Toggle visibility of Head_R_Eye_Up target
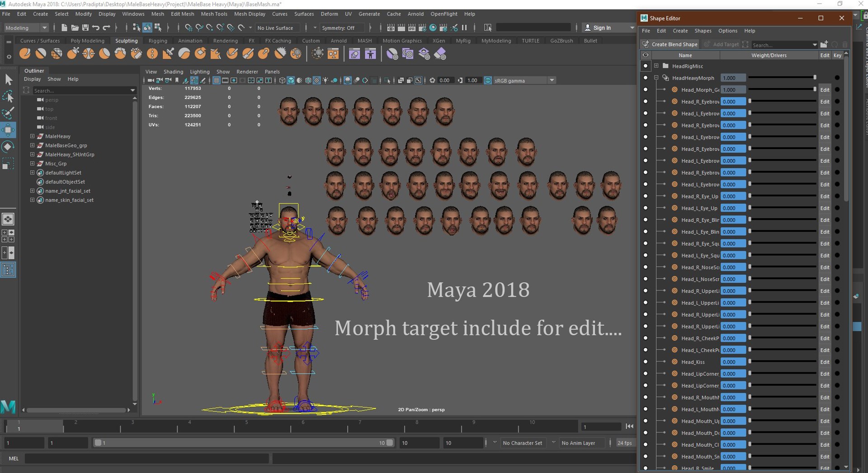 point(645,196)
